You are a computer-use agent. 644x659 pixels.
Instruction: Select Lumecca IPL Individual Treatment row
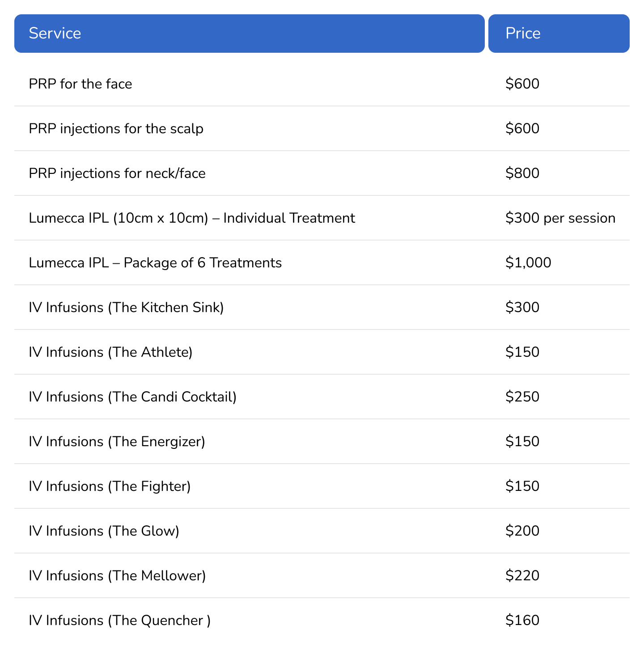click(322, 218)
